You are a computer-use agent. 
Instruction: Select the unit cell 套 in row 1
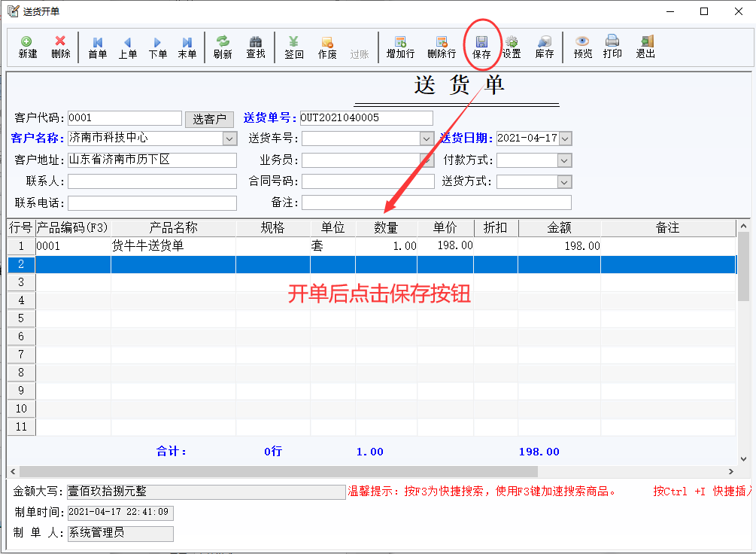[333, 246]
